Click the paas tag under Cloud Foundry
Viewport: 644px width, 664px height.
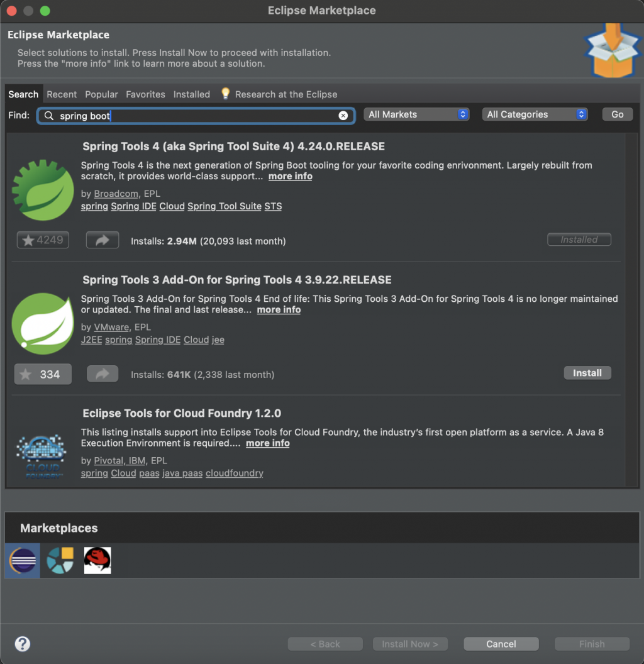[149, 473]
